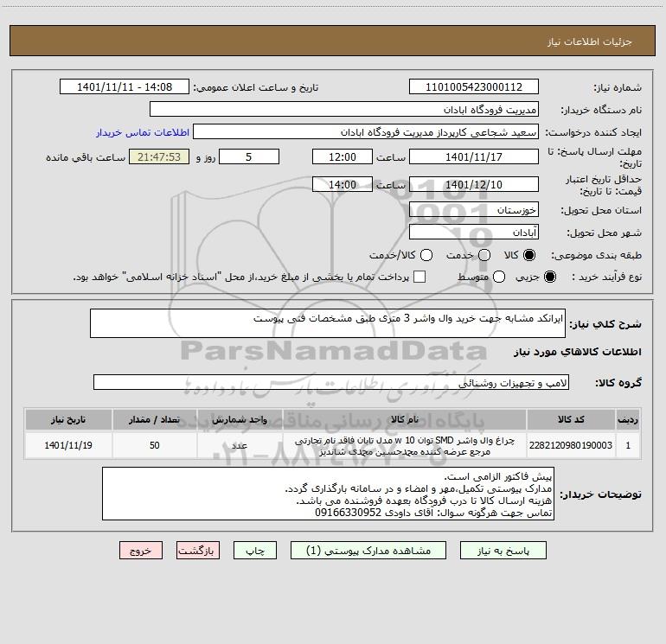Click the buyer organization name field
This screenshot has width=666, height=644.
(344, 110)
